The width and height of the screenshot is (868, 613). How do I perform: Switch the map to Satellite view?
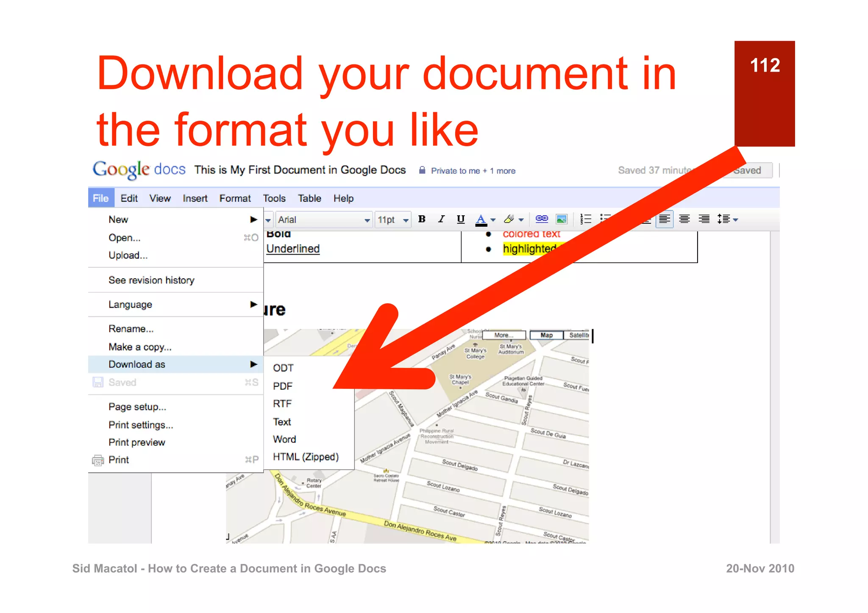tap(577, 336)
